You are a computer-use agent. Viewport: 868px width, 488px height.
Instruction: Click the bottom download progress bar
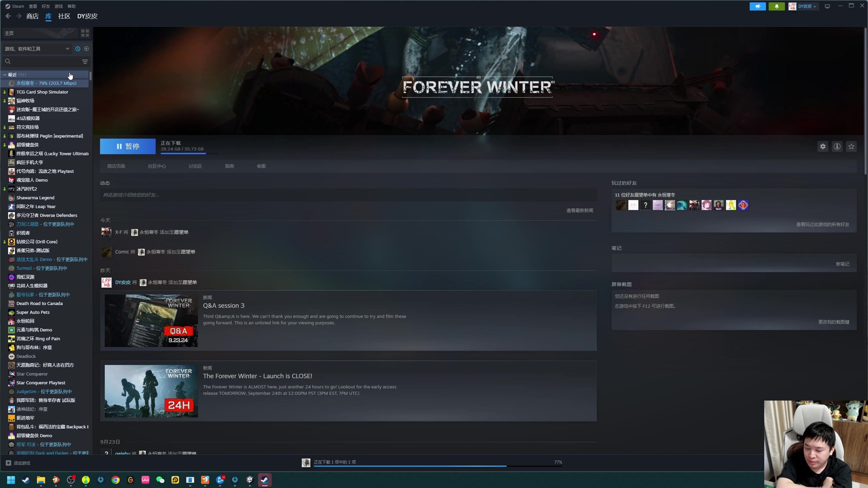coord(438,466)
